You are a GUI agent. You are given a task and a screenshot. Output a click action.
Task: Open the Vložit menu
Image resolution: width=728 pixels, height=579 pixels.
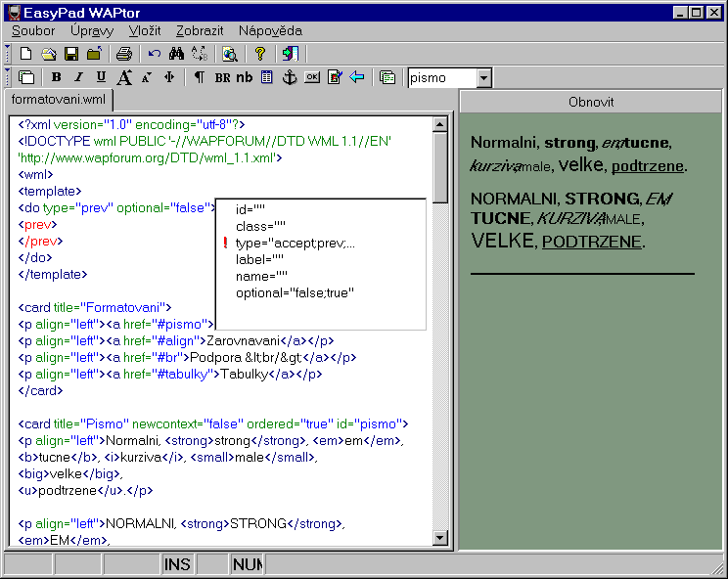145,31
